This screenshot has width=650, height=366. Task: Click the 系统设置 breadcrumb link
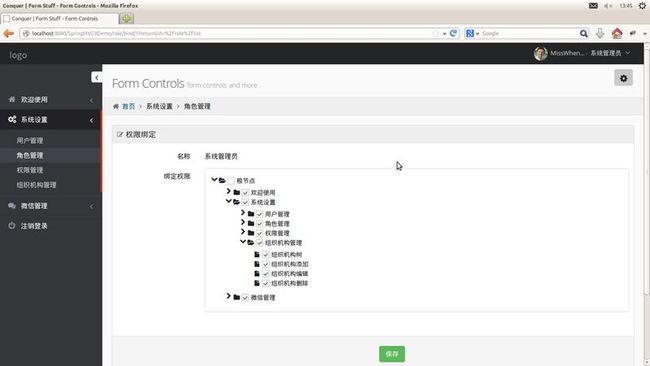(x=159, y=107)
